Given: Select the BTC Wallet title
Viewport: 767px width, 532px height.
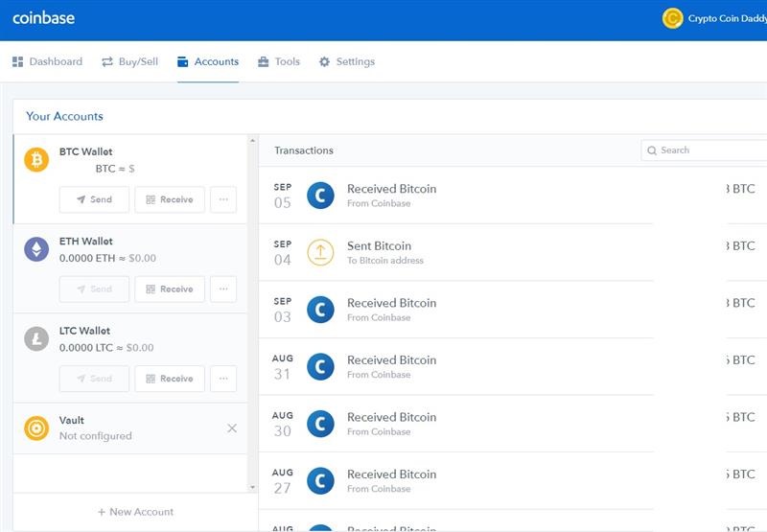Looking at the screenshot, I should 85,151.
